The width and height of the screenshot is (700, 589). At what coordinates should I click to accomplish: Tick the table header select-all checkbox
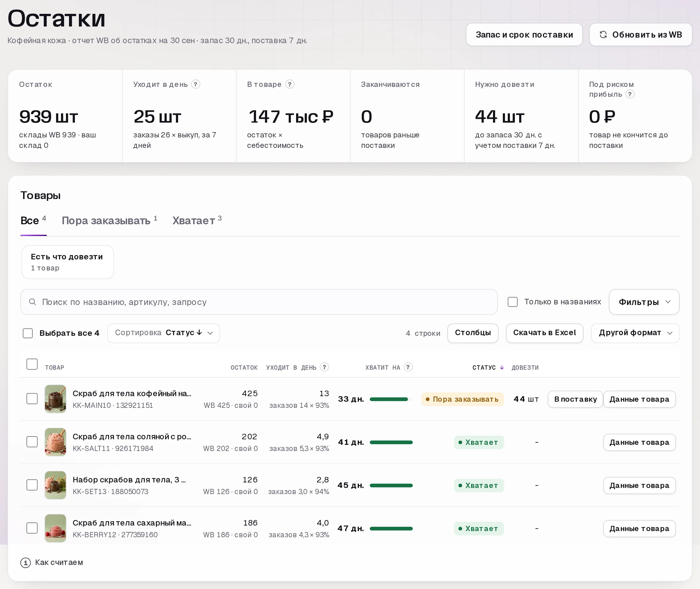click(32, 364)
